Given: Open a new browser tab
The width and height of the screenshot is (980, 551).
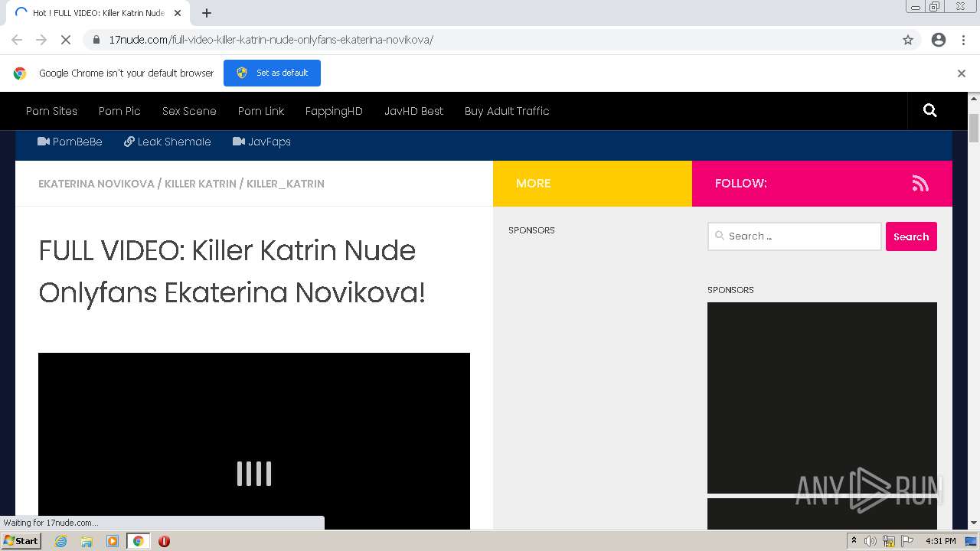Looking at the screenshot, I should point(207,13).
